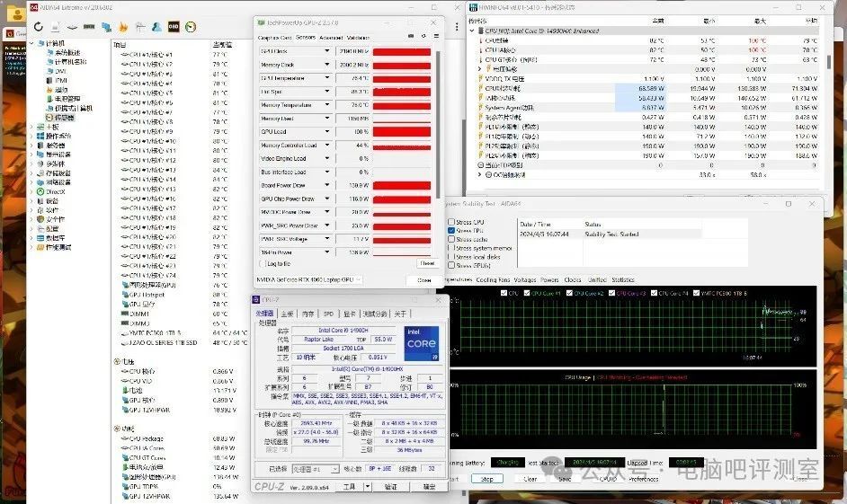
Task: Click the Reset button in GPU-Z
Action: 427,263
